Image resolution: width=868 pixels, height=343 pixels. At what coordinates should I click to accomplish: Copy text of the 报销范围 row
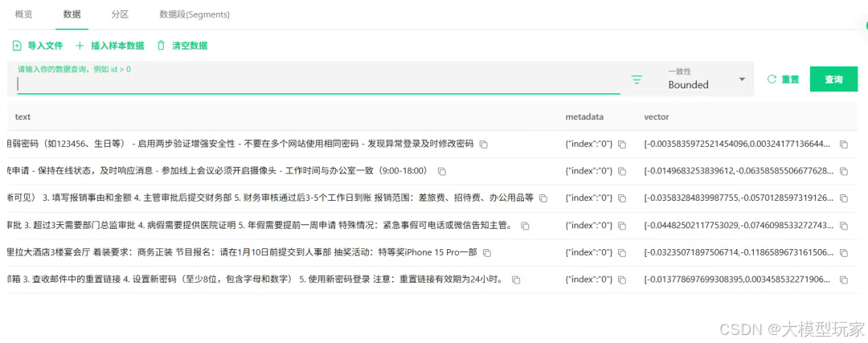(x=543, y=198)
